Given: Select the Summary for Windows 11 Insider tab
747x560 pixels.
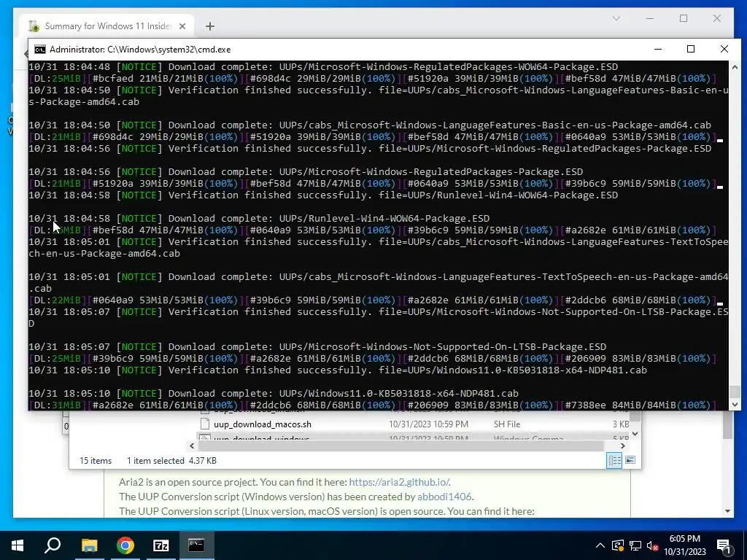Looking at the screenshot, I should point(107,26).
